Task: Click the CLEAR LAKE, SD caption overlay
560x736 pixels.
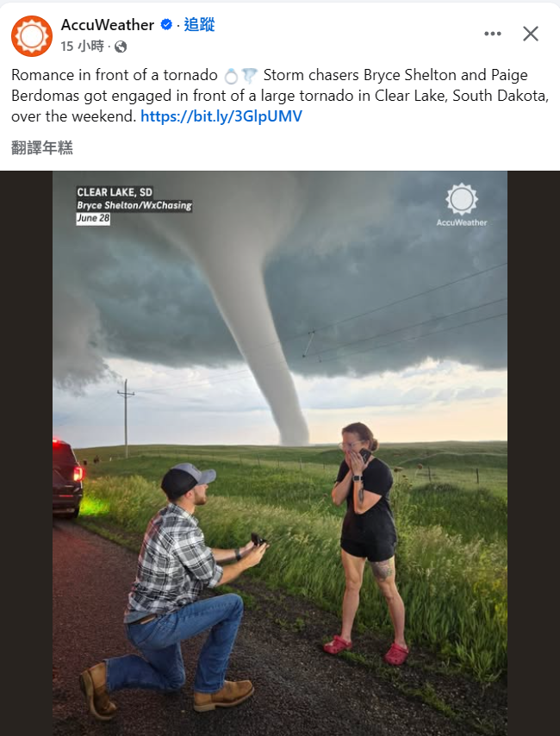Action: (115, 192)
